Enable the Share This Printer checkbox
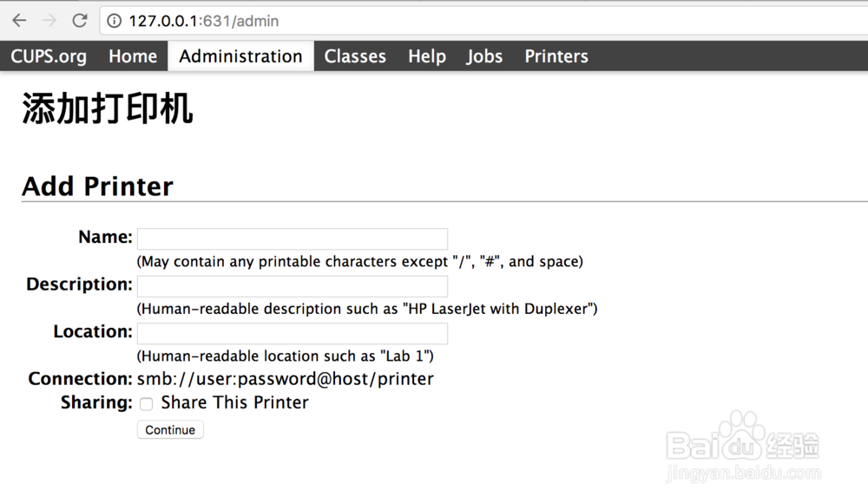 [147, 404]
